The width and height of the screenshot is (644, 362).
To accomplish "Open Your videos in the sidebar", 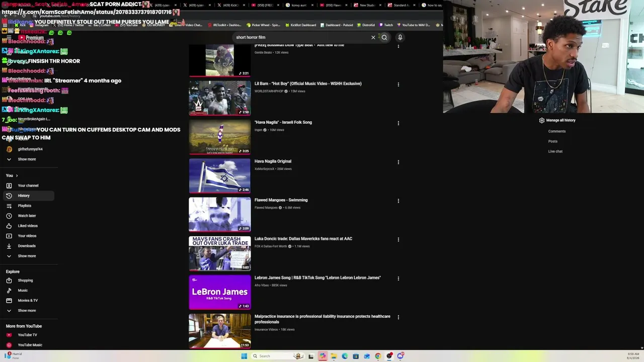I will pyautogui.click(x=28, y=236).
